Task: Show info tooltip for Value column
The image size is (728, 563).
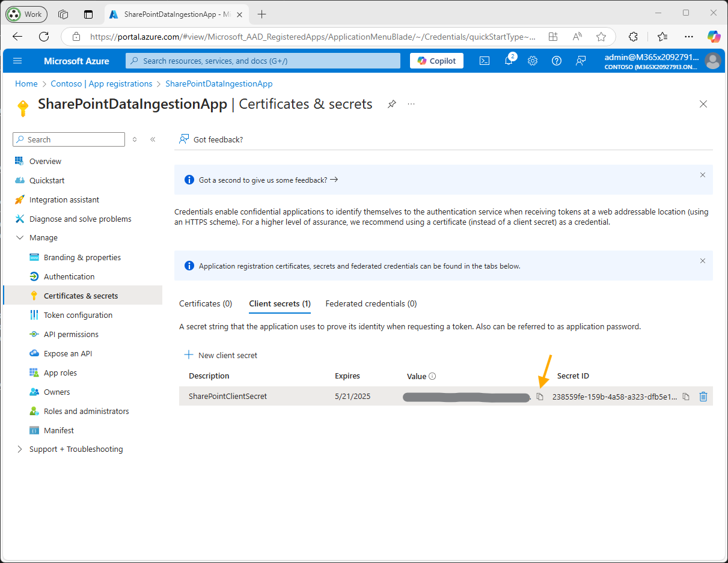Action: 432,376
